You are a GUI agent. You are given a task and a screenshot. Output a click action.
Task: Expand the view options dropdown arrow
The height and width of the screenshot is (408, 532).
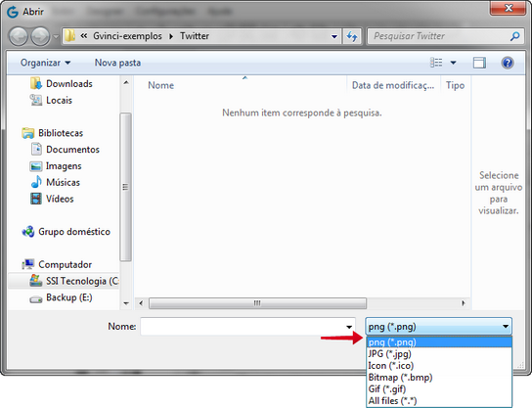pos(453,63)
